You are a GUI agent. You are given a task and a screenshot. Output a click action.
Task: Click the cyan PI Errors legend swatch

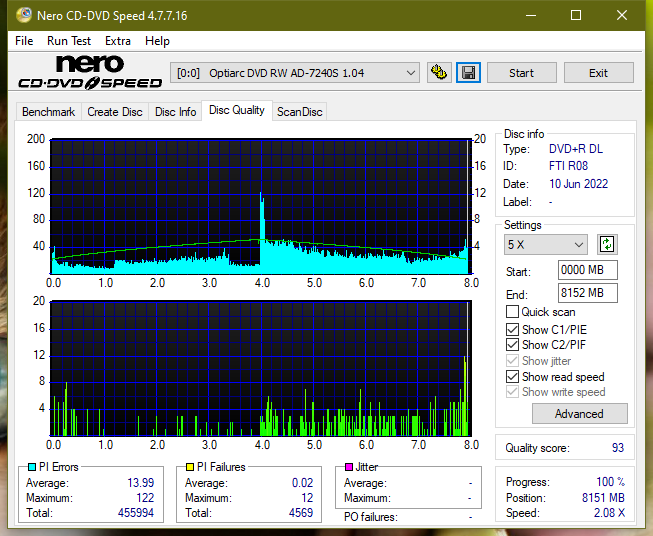(32, 467)
